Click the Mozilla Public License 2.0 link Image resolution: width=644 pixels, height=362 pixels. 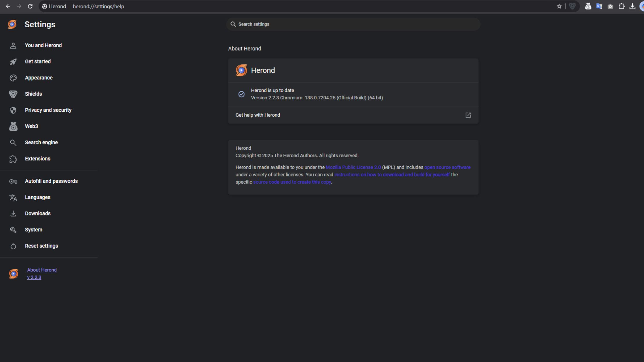(x=353, y=167)
